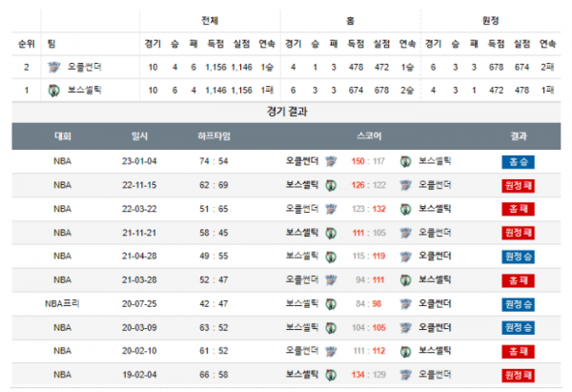The width and height of the screenshot is (572, 392).
Task: Click Thunder logo in 22-03-22 match row
Action: click(x=331, y=209)
